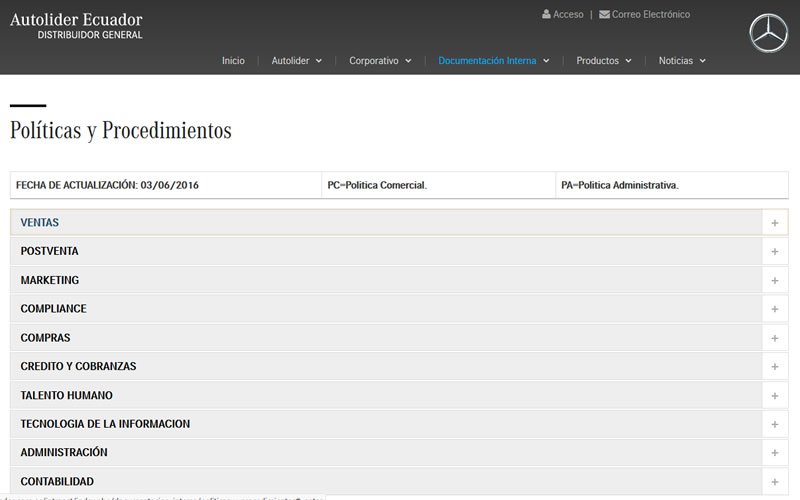This screenshot has height=500, width=800.
Task: Click the Correo Electrónico envelope icon
Action: (x=604, y=15)
